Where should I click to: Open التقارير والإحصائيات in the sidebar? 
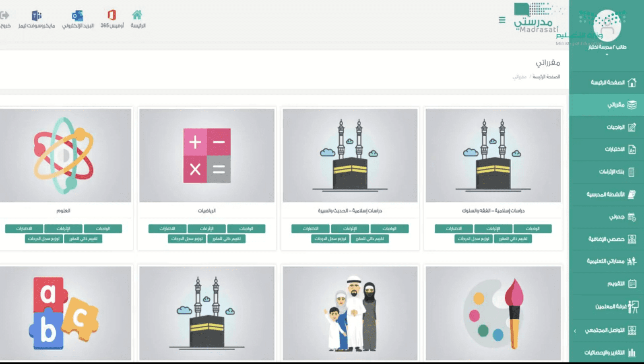tap(607, 353)
